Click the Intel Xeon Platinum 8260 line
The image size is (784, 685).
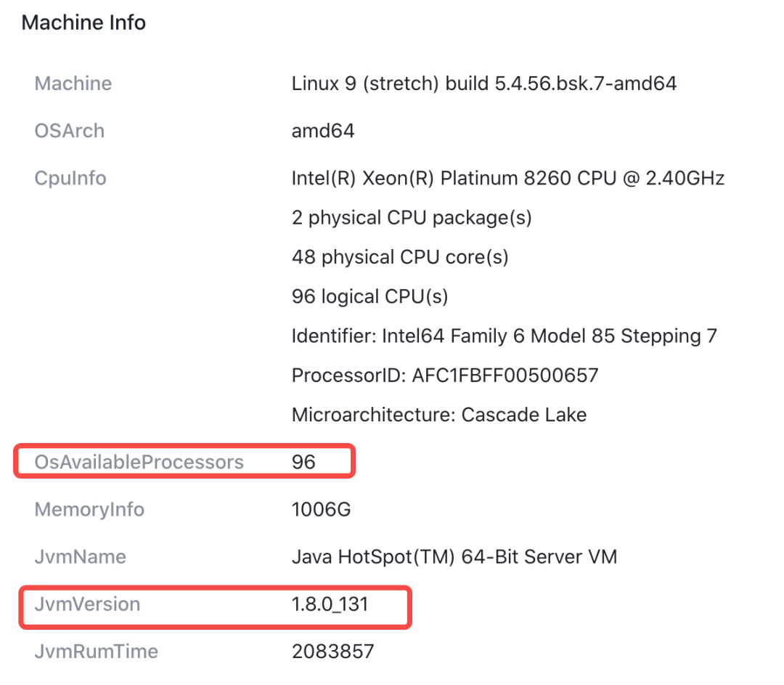tap(508, 178)
